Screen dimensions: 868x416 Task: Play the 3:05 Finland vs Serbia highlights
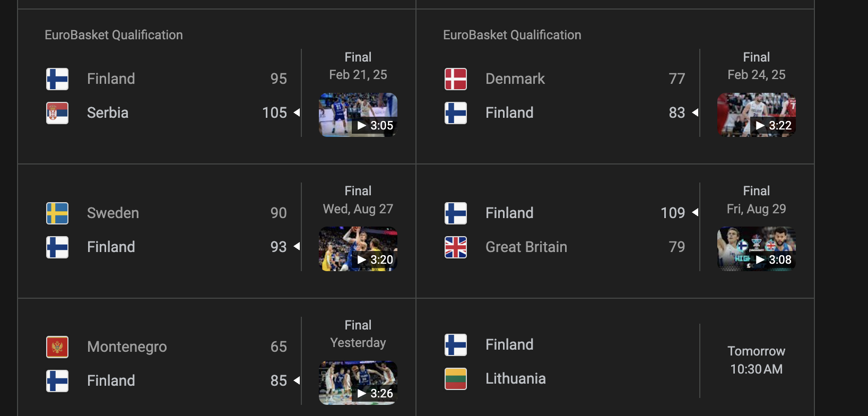tap(358, 115)
